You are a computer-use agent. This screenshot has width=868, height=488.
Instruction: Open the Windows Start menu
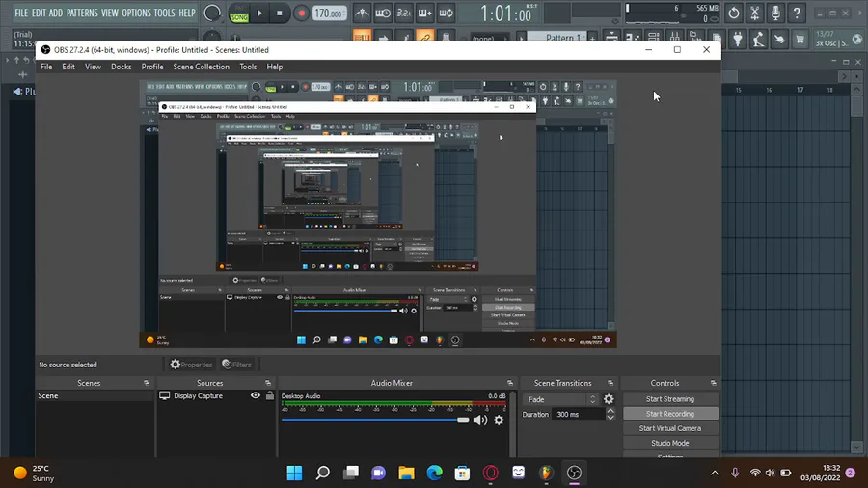coord(294,473)
